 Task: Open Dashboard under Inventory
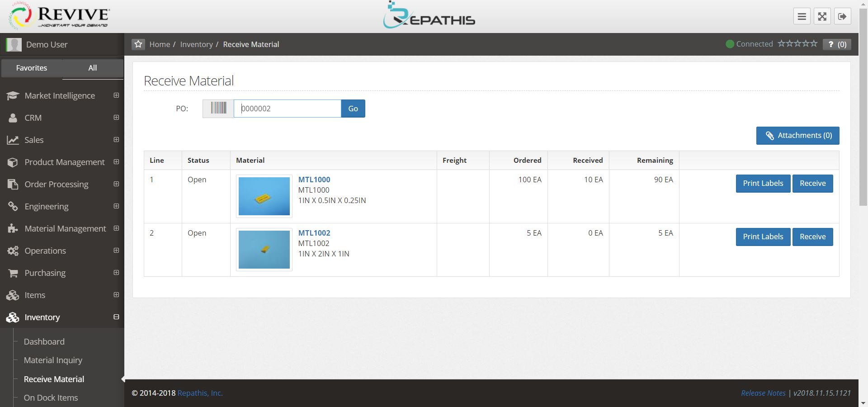[44, 342]
